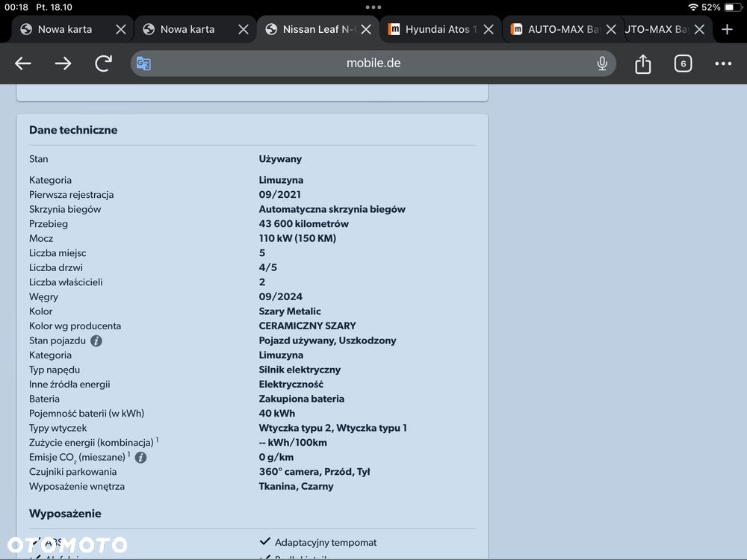The height and width of the screenshot is (560, 747).
Task: Focus the mobile.de address bar
Action: [x=373, y=63]
